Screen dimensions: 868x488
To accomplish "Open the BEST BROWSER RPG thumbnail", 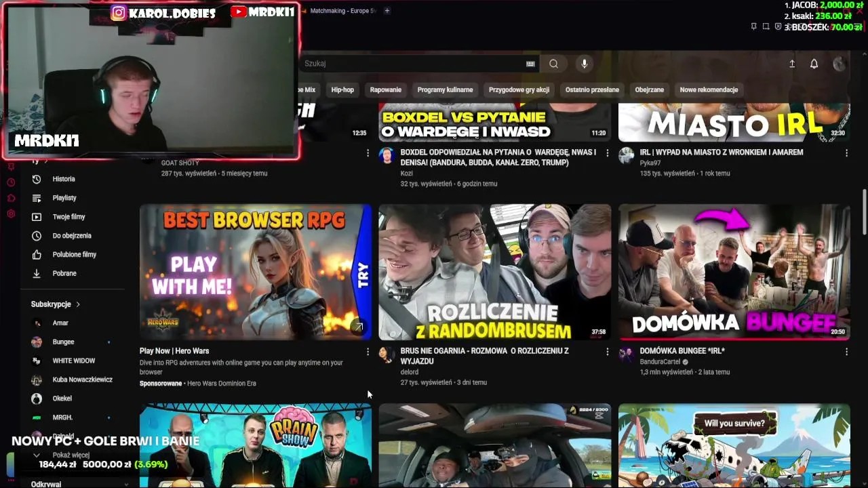I will click(x=256, y=272).
